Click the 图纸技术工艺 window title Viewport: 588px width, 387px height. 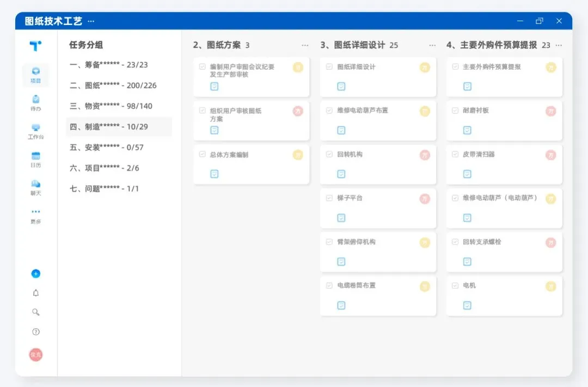tap(53, 21)
